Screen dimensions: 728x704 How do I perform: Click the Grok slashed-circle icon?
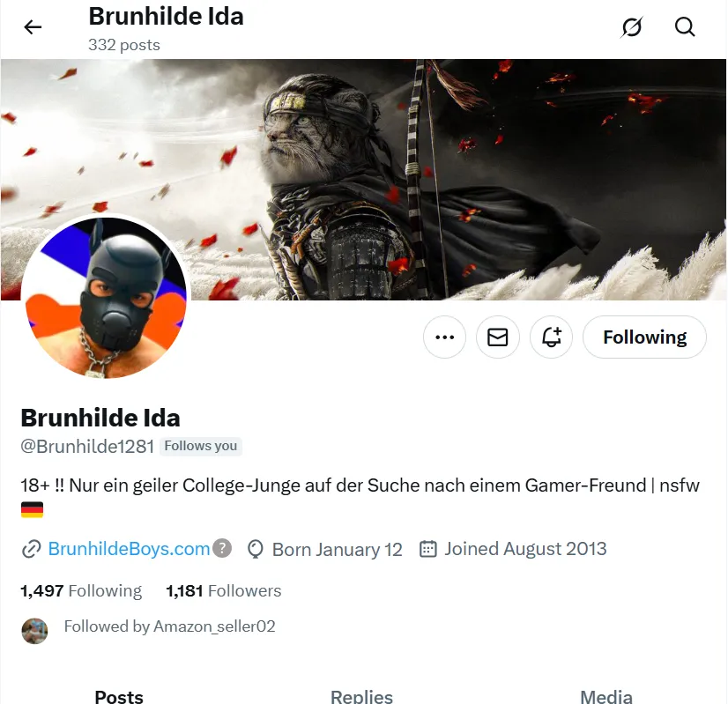(x=631, y=27)
